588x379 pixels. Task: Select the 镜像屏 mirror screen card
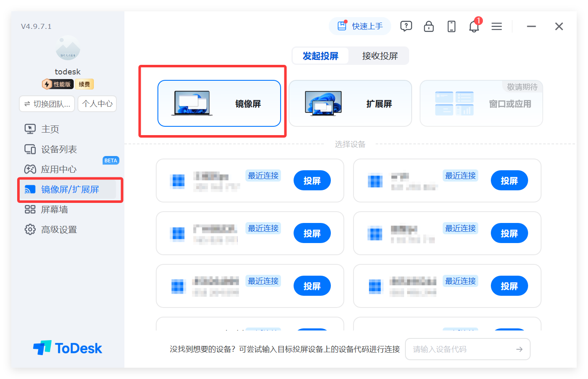point(219,103)
